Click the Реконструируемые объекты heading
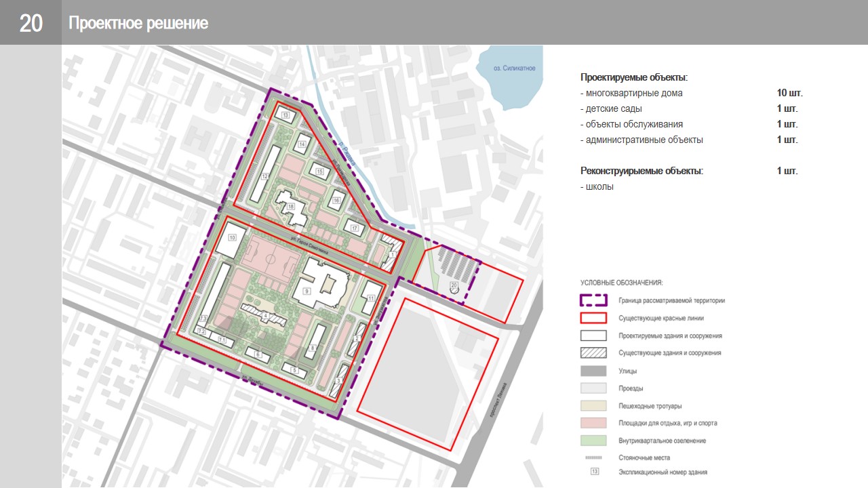 (642, 171)
